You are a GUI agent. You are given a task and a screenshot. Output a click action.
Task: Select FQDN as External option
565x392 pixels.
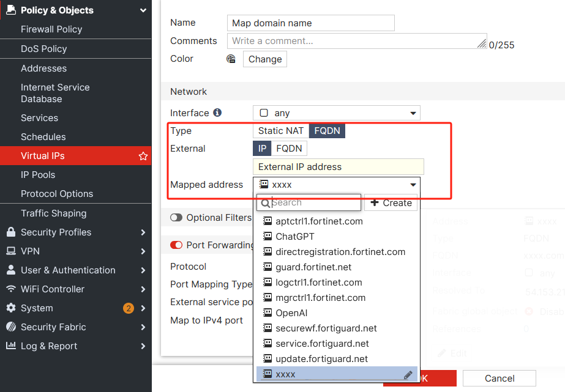(x=289, y=149)
